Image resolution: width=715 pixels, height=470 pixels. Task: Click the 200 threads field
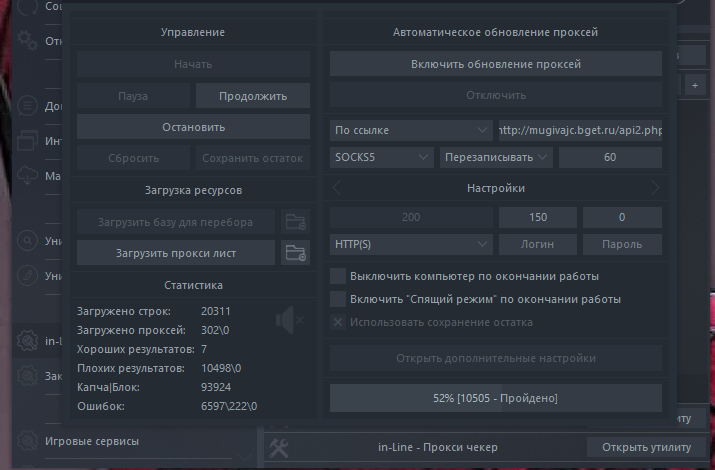411,217
